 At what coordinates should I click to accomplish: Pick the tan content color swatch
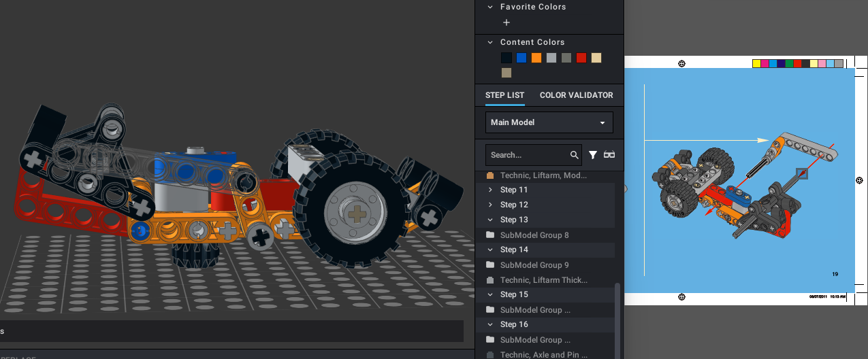coord(596,58)
